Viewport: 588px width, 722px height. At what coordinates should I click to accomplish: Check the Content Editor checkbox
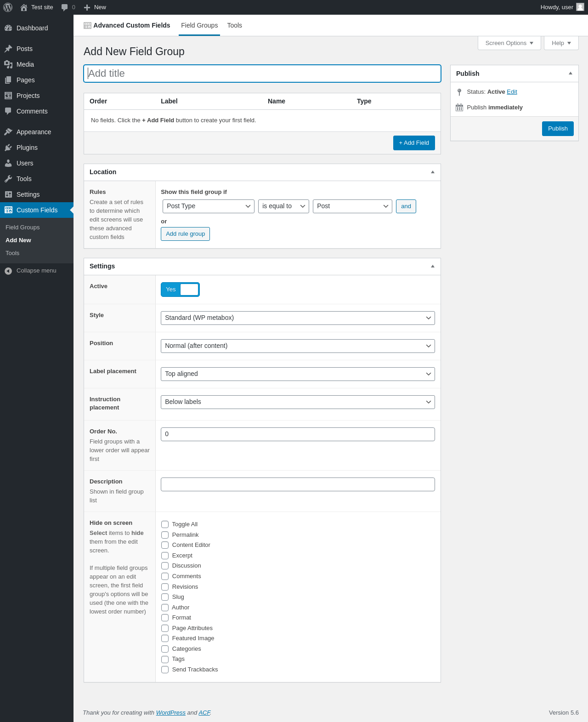(x=165, y=545)
